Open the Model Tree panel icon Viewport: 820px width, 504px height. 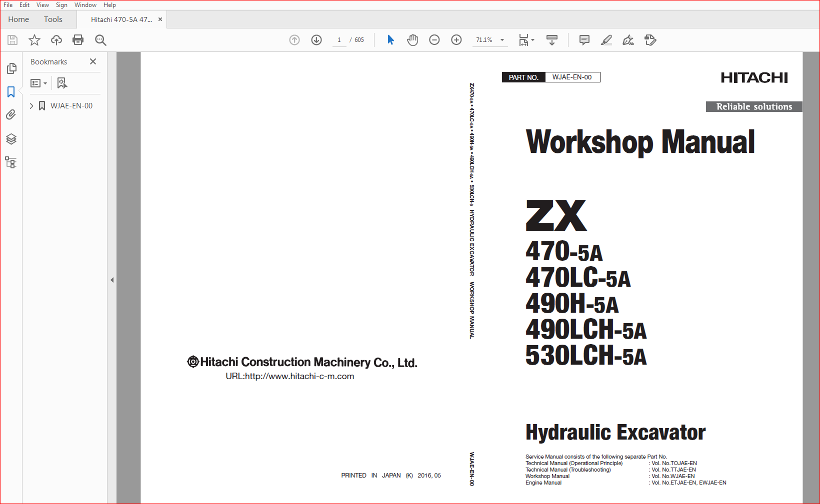point(11,162)
